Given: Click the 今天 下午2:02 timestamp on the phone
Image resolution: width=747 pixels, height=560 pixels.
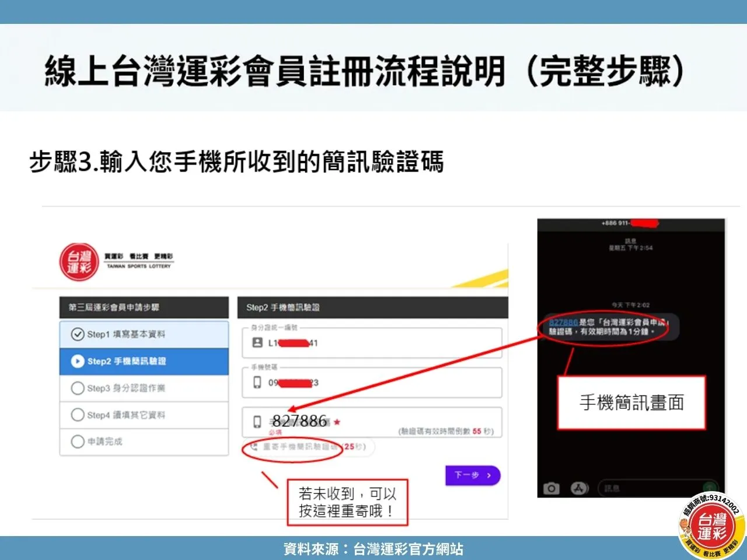Looking at the screenshot, I should coord(630,305).
